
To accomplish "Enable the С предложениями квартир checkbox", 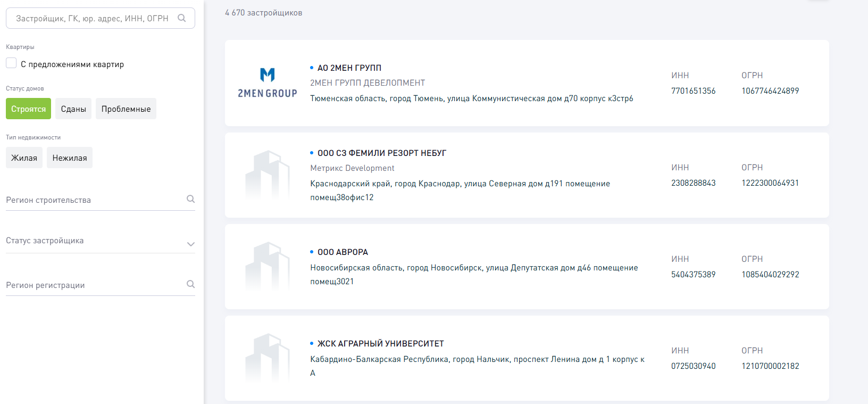I will [11, 63].
